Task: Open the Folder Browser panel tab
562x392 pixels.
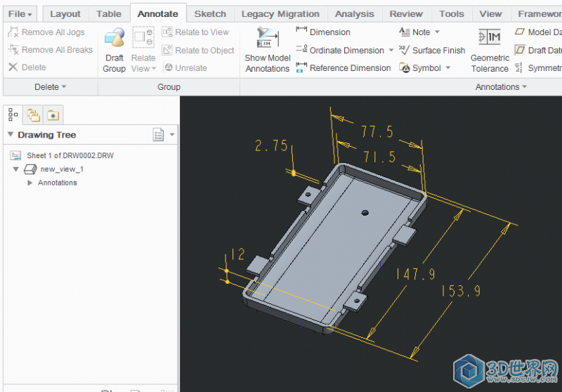Action: (x=33, y=115)
